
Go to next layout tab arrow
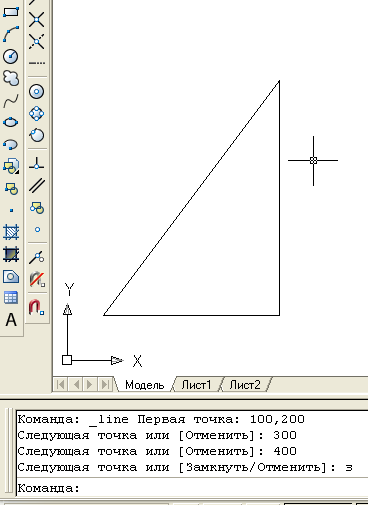click(90, 384)
